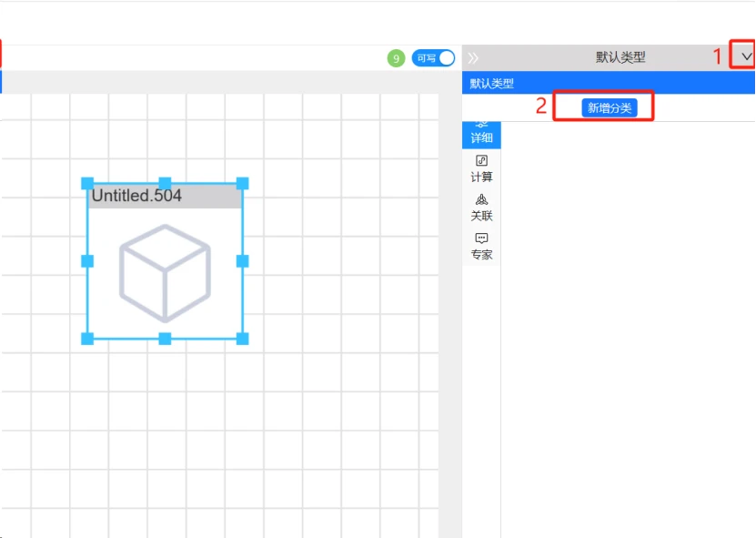Toggle the 可写 writable switch
Image resolution: width=756 pixels, height=538 pixels.
(x=433, y=58)
